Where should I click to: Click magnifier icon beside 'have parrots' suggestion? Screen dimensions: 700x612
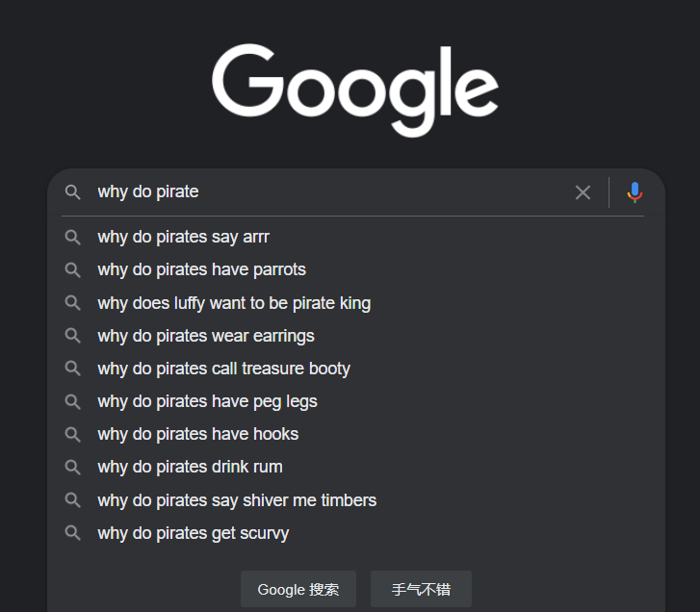(x=73, y=269)
